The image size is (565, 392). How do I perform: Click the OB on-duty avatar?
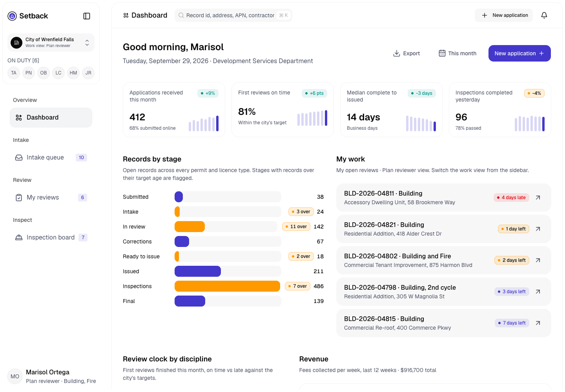click(44, 73)
